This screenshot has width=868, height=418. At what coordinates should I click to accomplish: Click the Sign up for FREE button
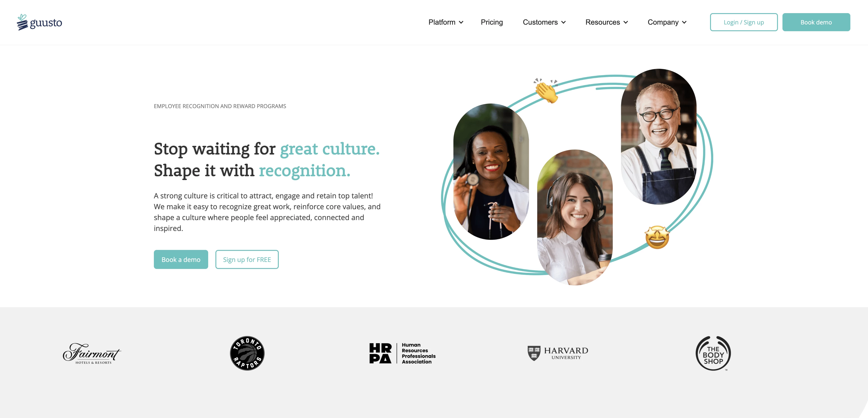click(x=247, y=259)
